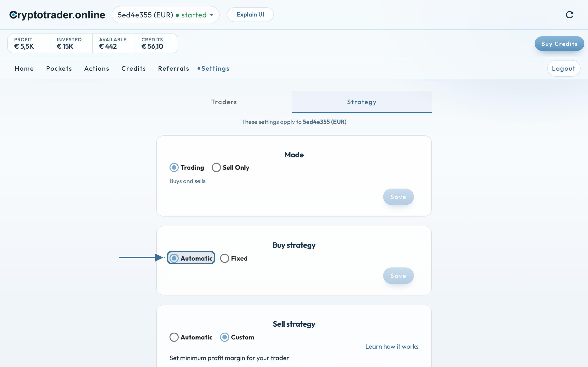Go to the Pockets page
The image size is (588, 367).
pos(59,68)
